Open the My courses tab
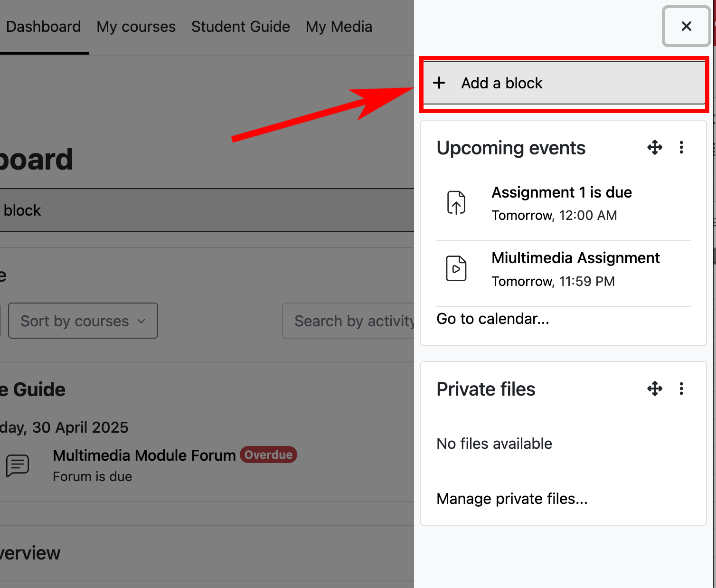Image resolution: width=716 pixels, height=588 pixels. pos(136,27)
